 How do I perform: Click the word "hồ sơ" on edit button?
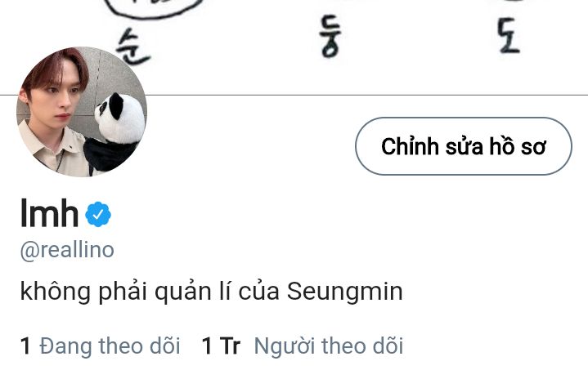tap(517, 146)
